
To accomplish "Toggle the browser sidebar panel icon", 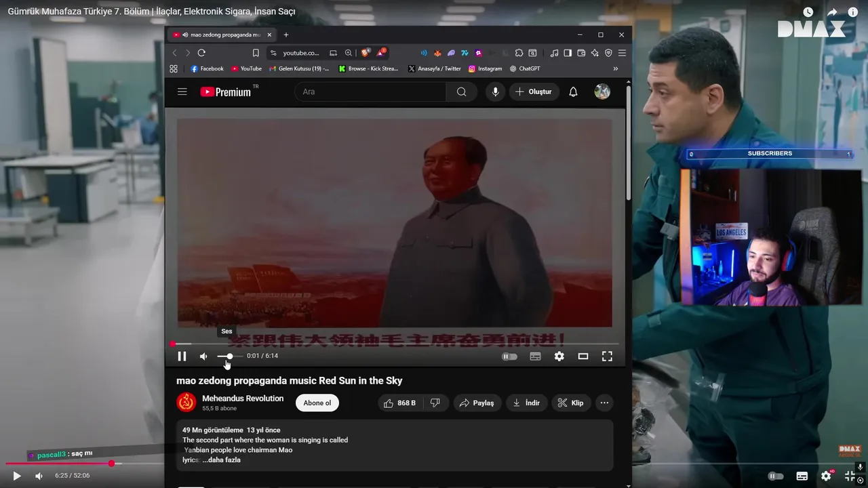I will click(568, 53).
